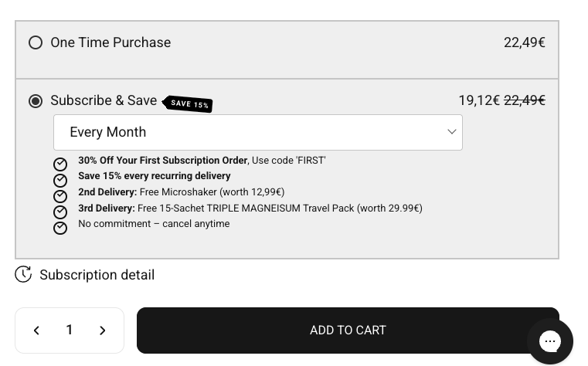Open the Every Month frequency dropdown
The image size is (588, 366).
(x=257, y=132)
